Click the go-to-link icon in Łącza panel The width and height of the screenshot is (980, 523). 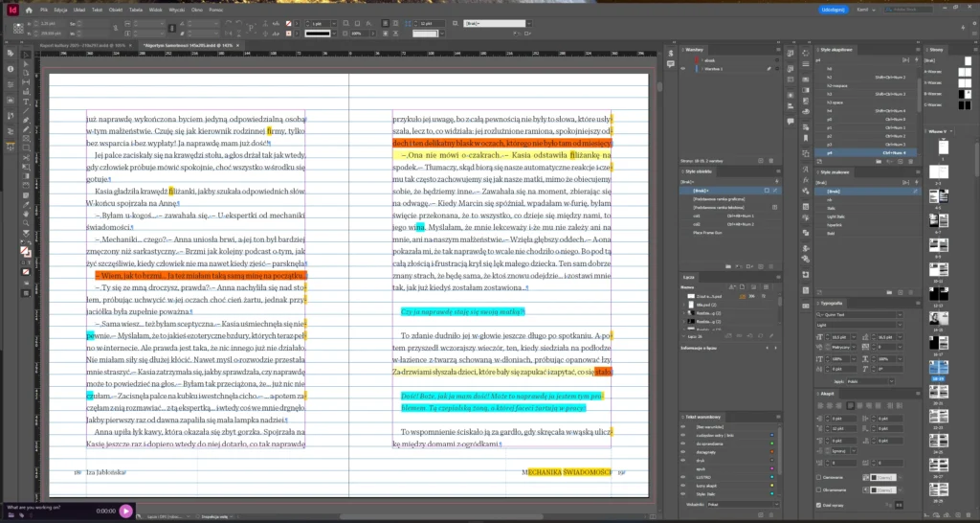coord(749,336)
